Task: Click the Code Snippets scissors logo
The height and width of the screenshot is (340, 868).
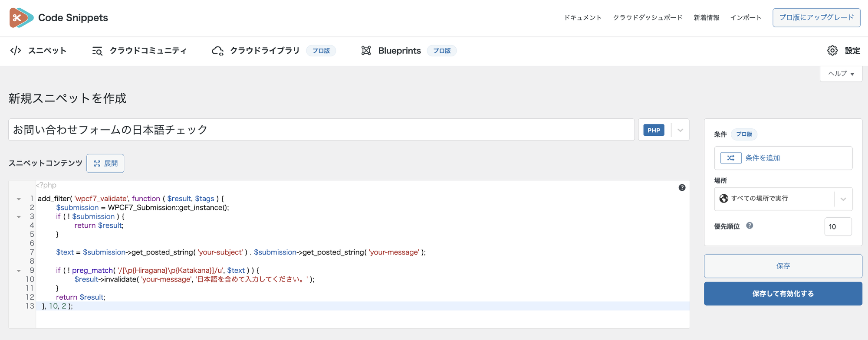Action: (21, 18)
